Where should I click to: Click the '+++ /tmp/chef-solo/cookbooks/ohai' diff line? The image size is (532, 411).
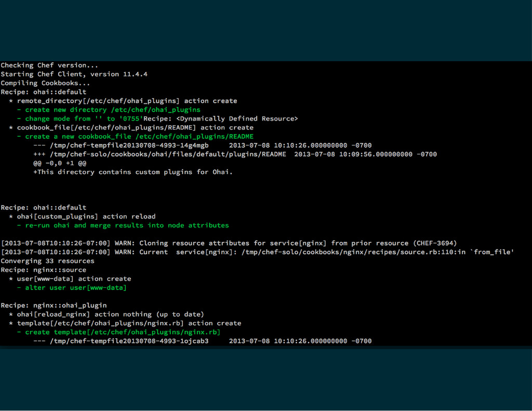[x=235, y=154]
